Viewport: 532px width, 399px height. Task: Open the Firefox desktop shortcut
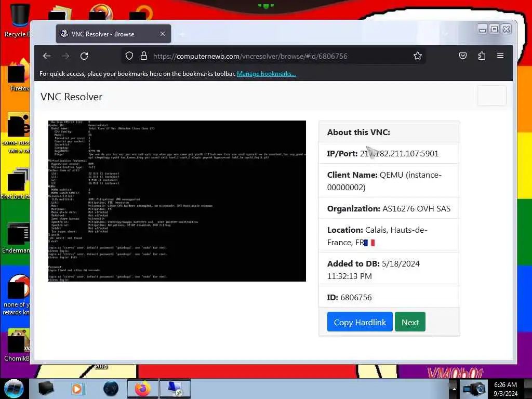point(19,75)
